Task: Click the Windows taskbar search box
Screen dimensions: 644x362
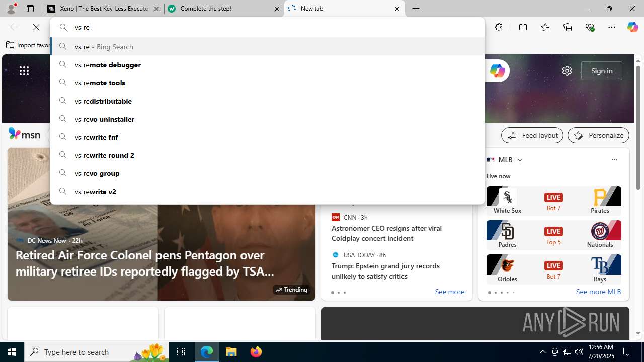Action: point(97,352)
